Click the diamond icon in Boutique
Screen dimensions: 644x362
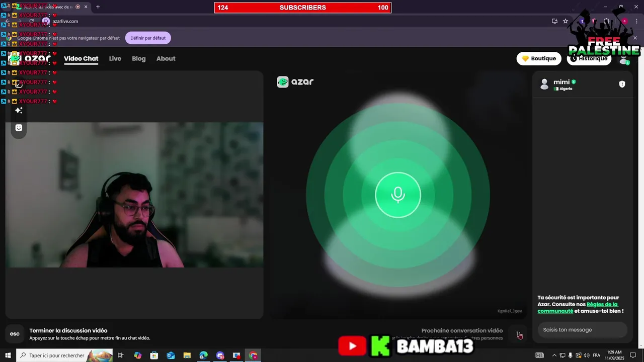(x=525, y=58)
